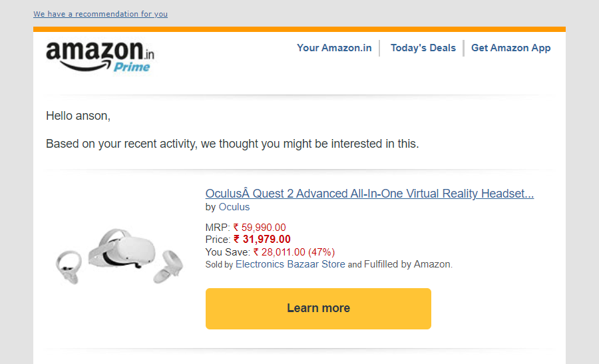The width and height of the screenshot is (599, 364).
Task: Go to Today's Deals
Action: 423,48
